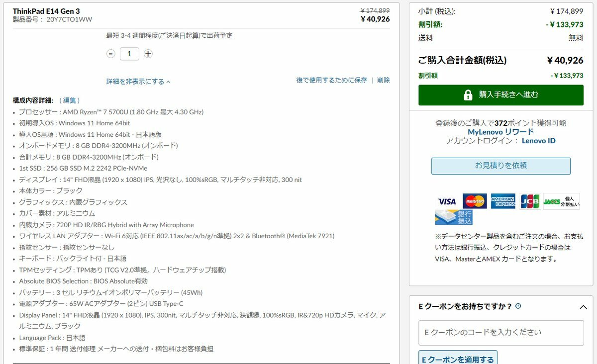
Task: Click 購入手続きへ進む green checkout button
Action: (x=501, y=95)
